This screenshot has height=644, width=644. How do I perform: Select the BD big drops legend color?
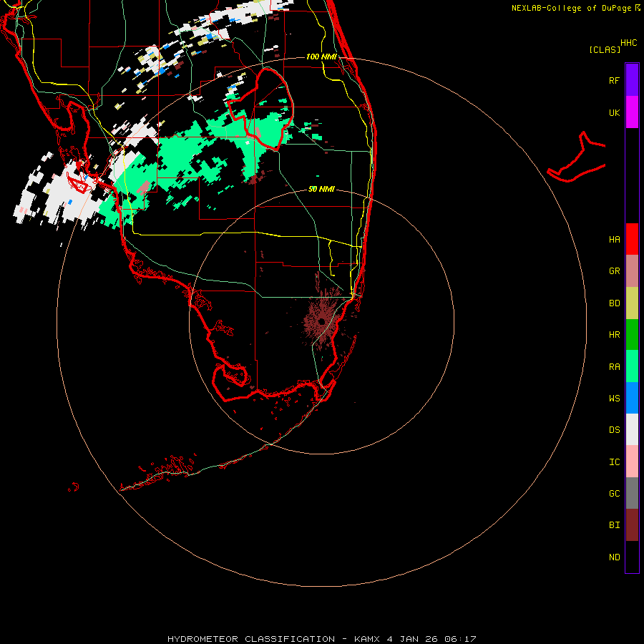[632, 303]
